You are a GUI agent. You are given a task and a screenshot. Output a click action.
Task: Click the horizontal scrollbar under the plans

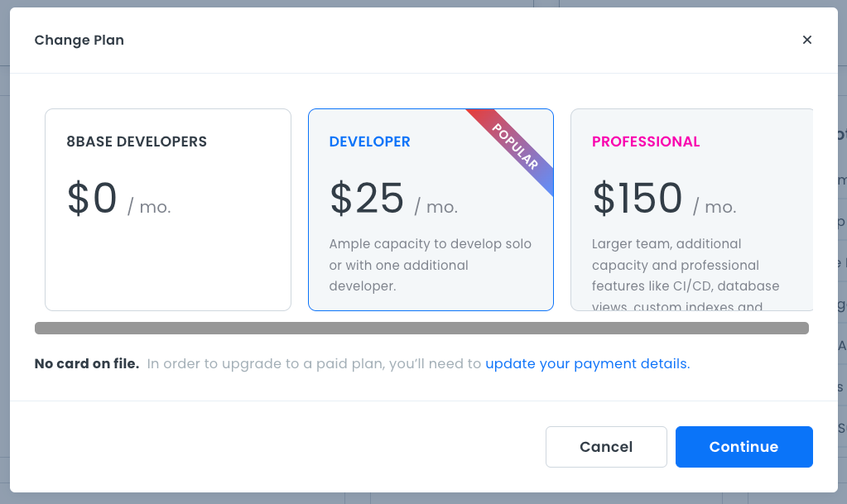click(x=421, y=329)
